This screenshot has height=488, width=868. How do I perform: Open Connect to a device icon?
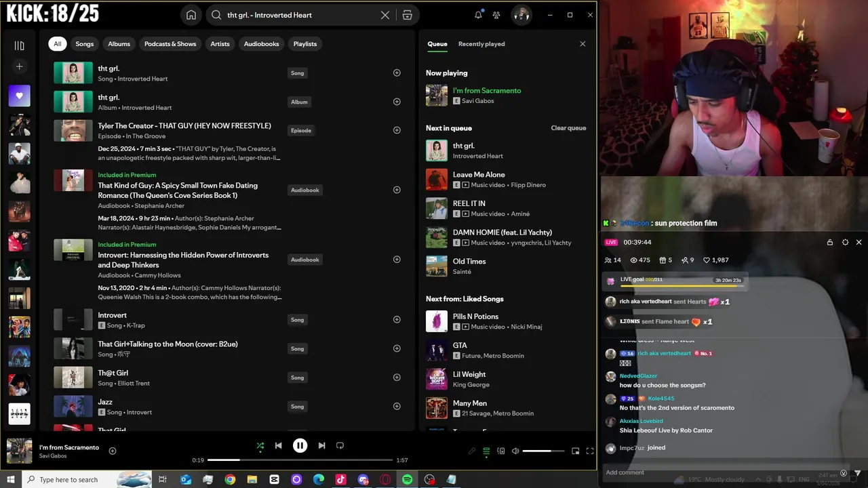[501, 451]
